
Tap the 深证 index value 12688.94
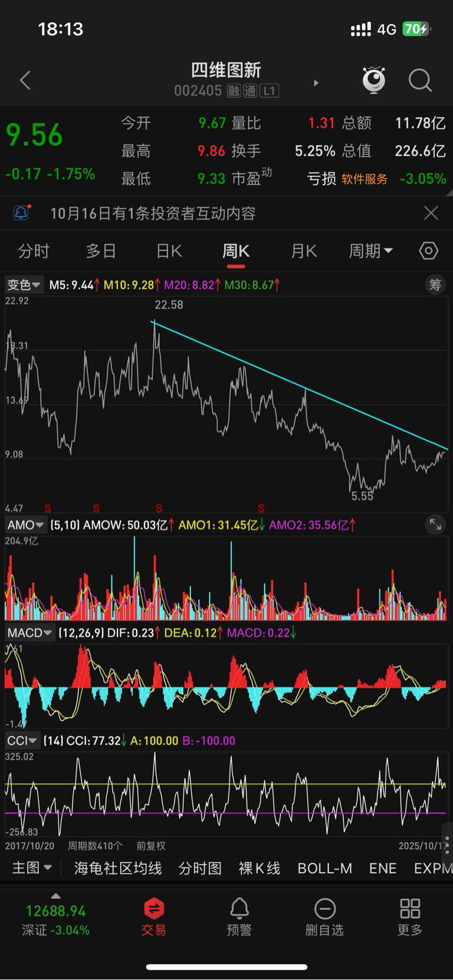click(55, 911)
